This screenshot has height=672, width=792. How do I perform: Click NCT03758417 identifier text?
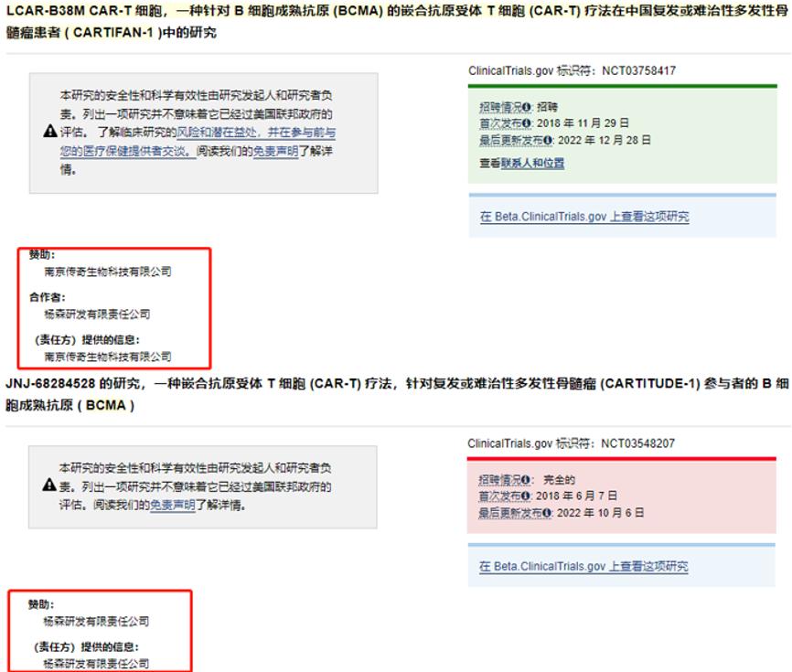[638, 70]
